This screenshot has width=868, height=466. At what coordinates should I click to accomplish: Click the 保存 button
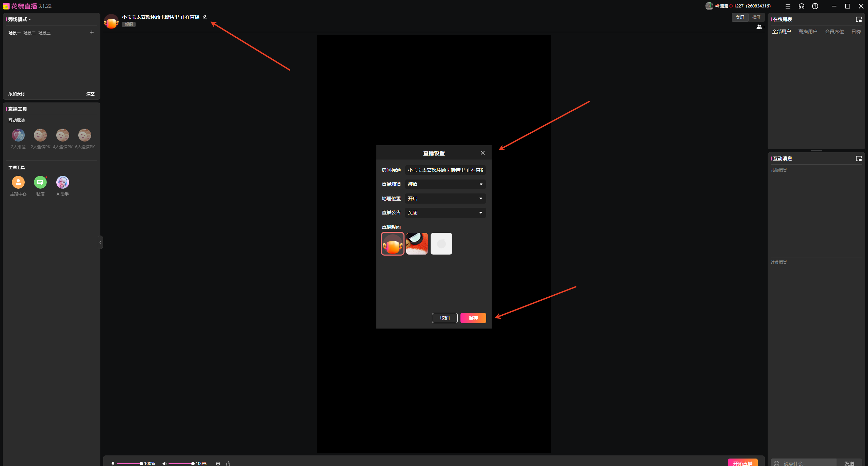473,318
